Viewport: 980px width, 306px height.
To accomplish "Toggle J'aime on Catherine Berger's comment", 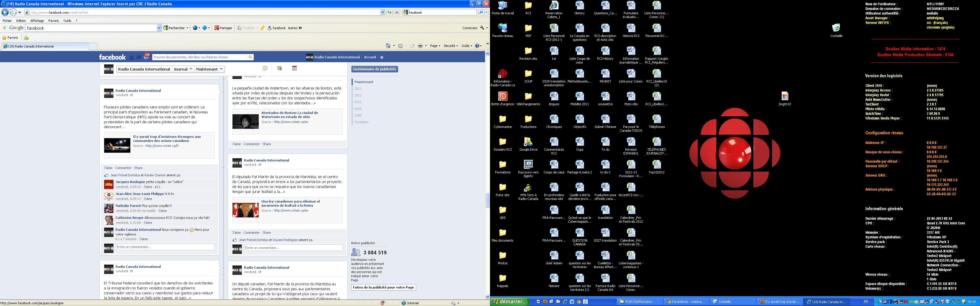I will pos(148,223).
